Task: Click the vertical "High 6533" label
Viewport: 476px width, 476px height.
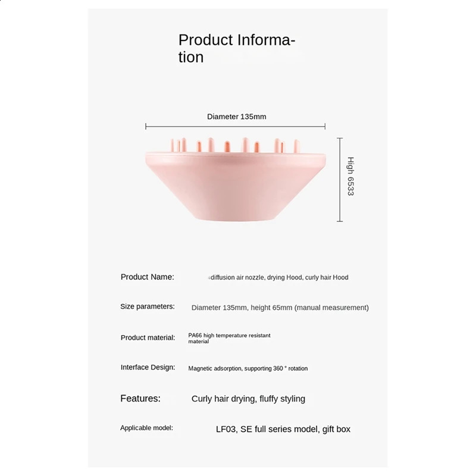Action: [350, 177]
